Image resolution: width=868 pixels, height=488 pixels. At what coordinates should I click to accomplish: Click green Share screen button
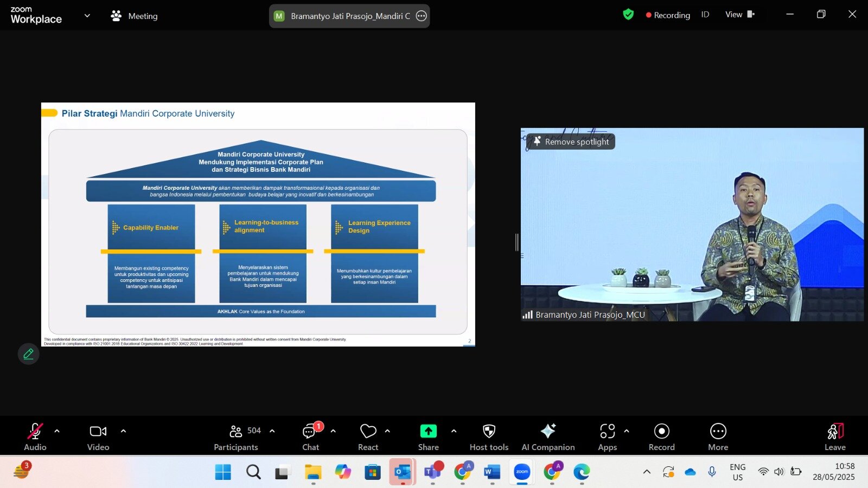(429, 437)
